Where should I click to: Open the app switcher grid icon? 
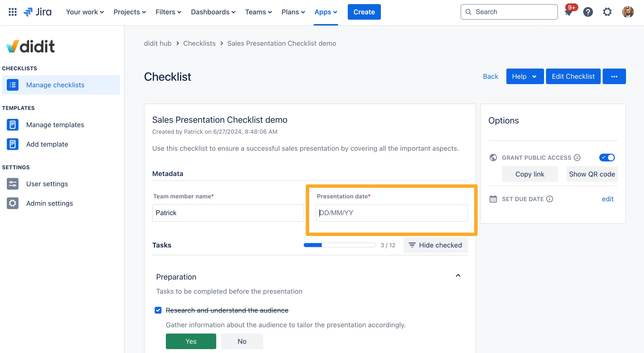[12, 12]
